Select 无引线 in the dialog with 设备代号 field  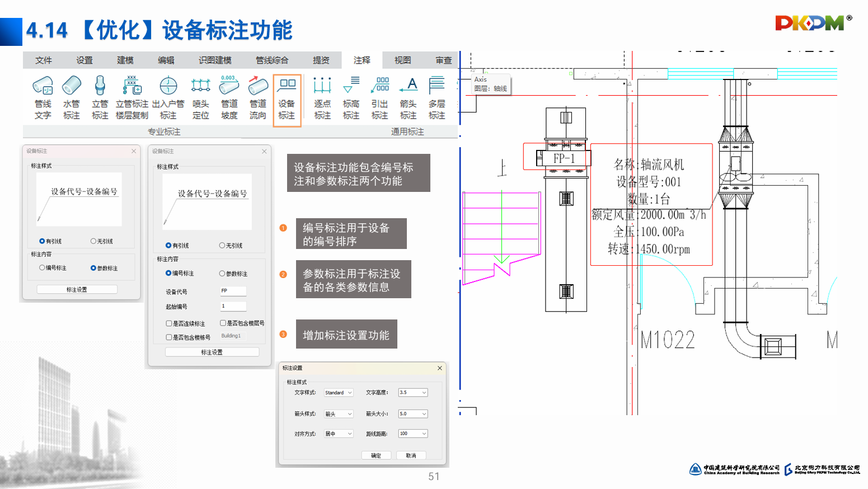point(222,246)
